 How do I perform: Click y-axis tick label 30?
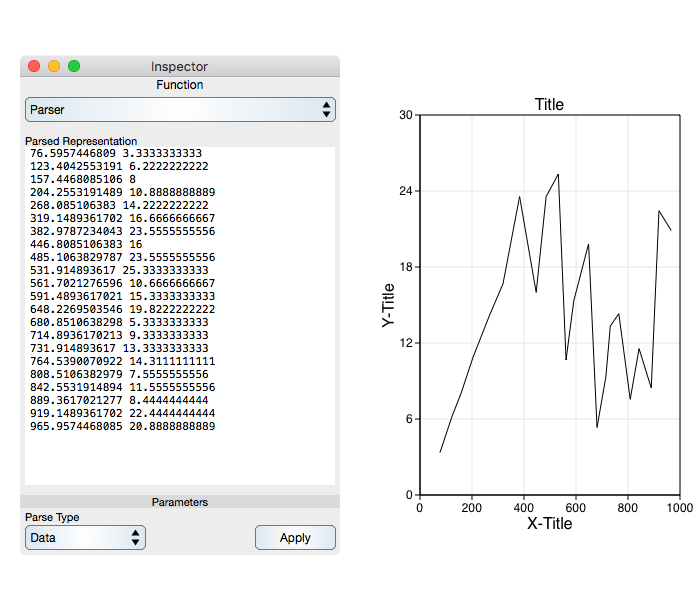[406, 115]
